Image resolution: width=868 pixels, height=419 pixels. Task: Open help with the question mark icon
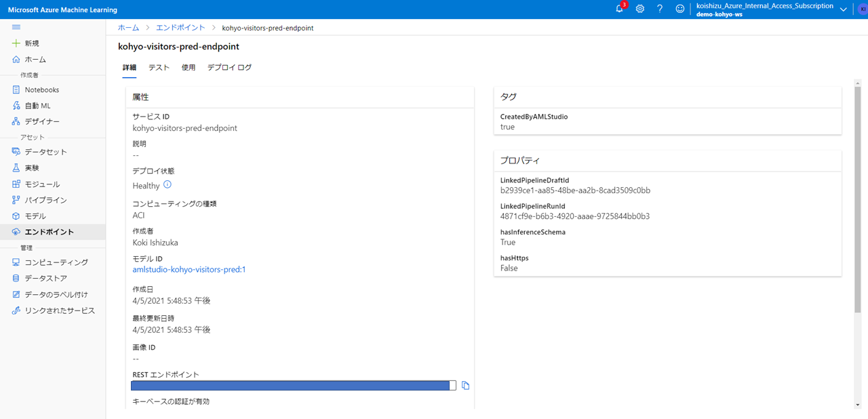660,9
